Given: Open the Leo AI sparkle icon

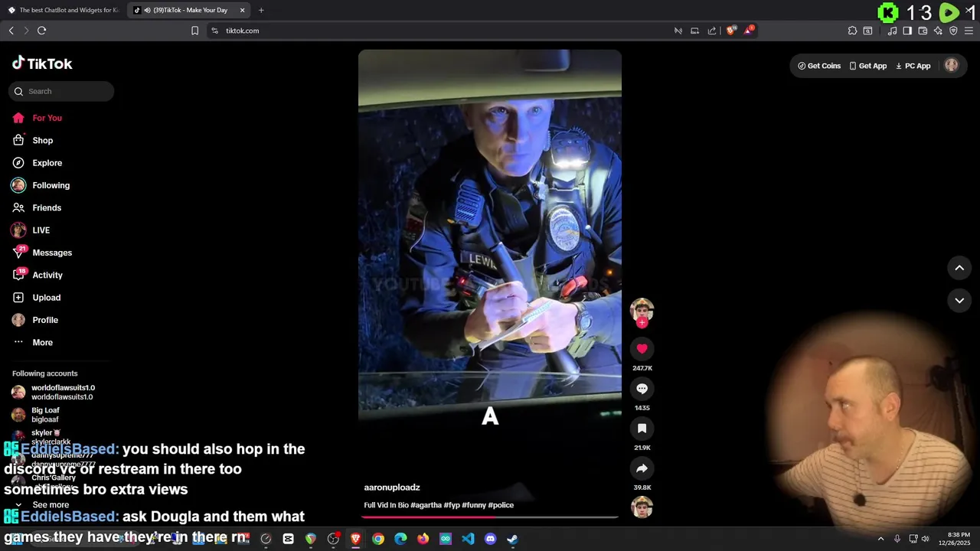Looking at the screenshot, I should (x=938, y=31).
